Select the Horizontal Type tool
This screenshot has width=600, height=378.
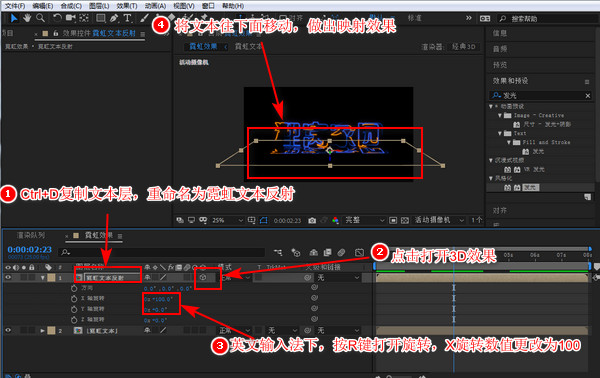(127, 18)
